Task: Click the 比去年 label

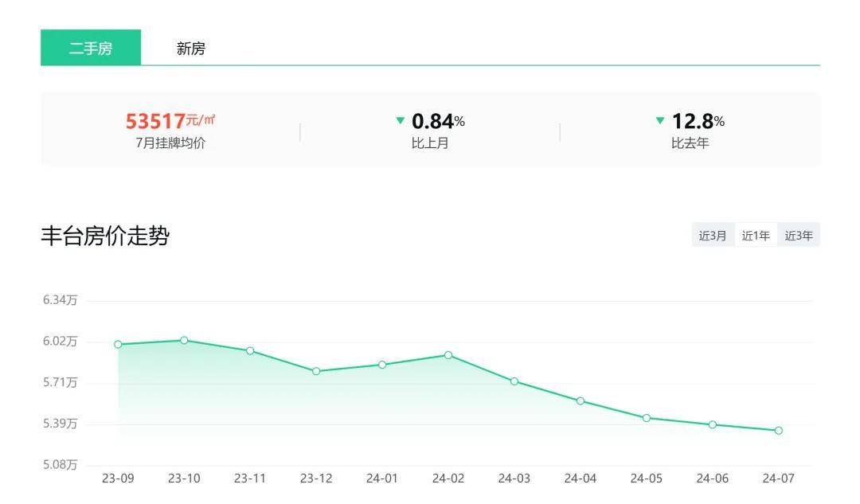Action: click(x=690, y=143)
